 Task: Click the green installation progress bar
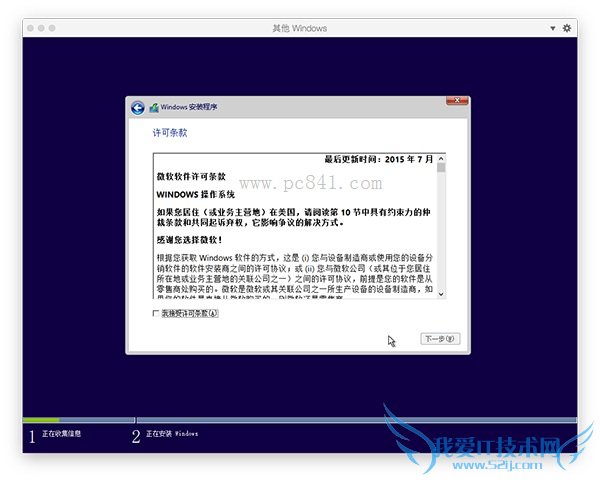41,420
